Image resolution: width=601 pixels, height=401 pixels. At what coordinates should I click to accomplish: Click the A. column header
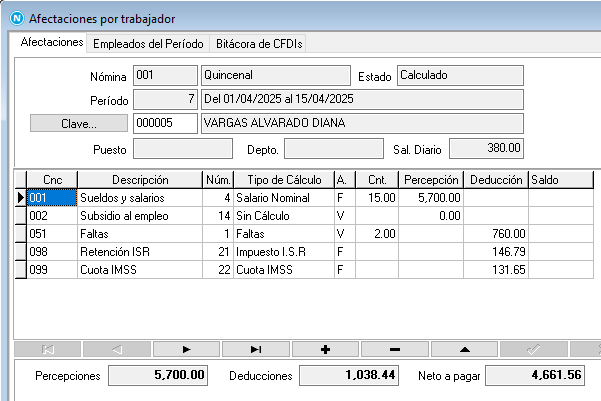coord(345,180)
